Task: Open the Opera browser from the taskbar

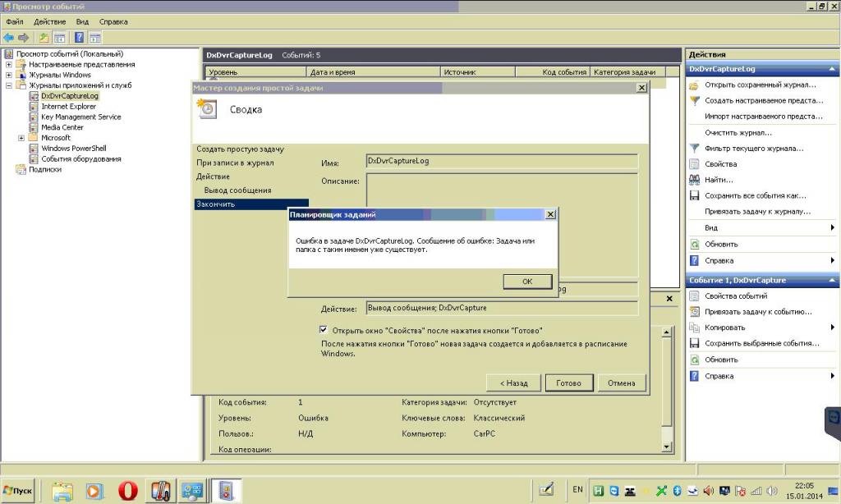Action: click(x=127, y=491)
